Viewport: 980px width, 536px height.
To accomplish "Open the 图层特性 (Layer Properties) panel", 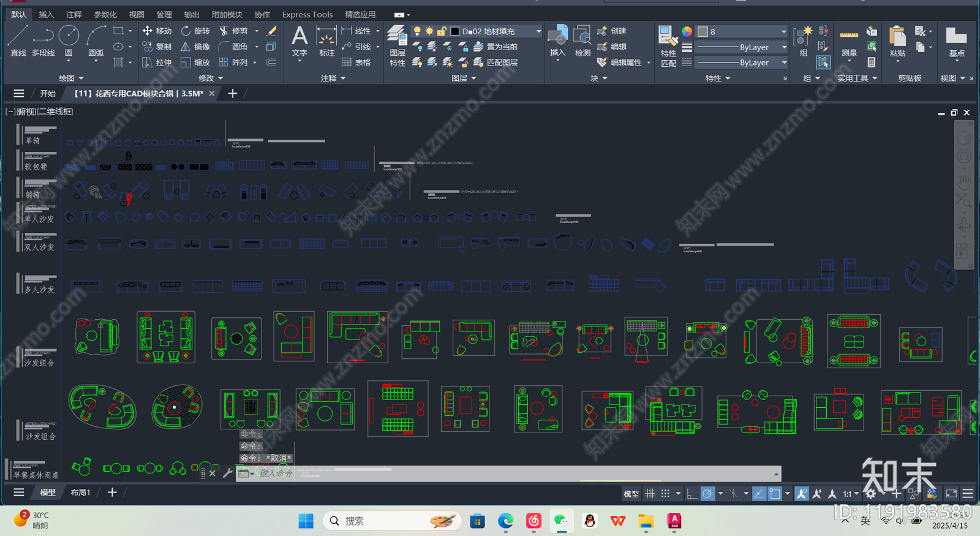I will pos(398,45).
